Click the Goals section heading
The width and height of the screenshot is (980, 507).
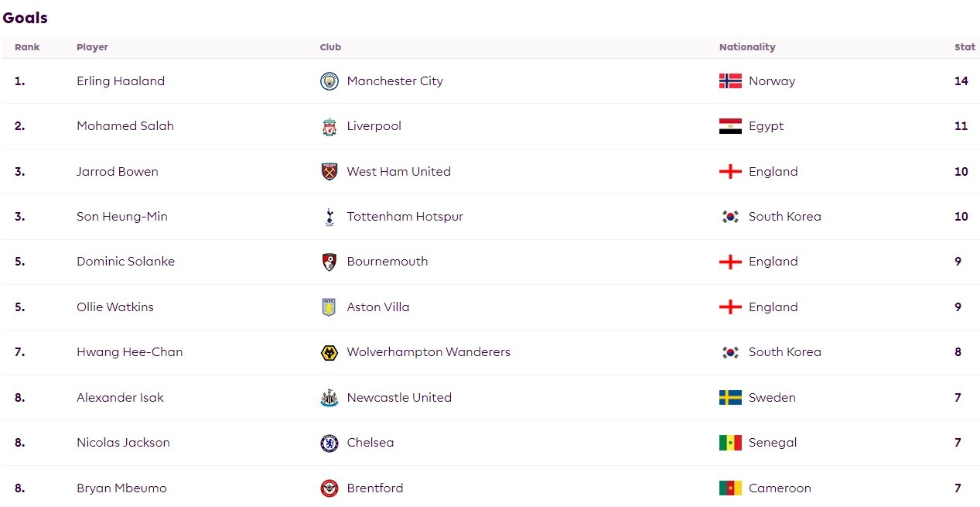(25, 18)
